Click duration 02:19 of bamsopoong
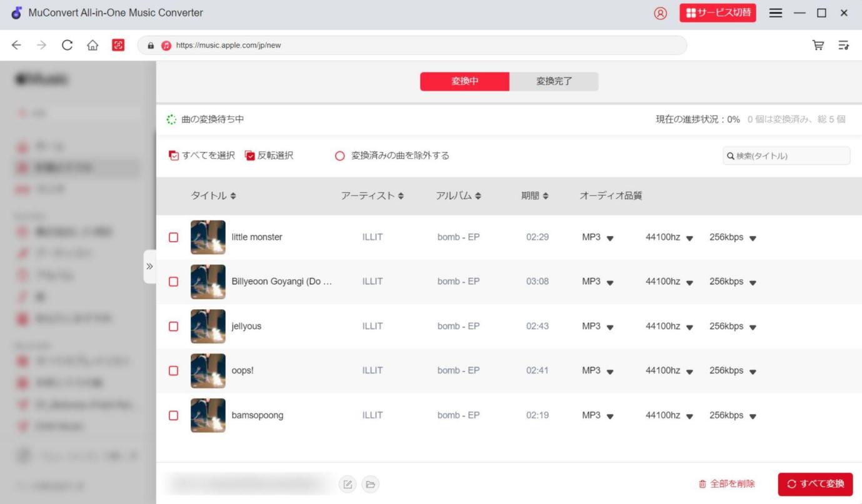862x504 pixels. pyautogui.click(x=538, y=415)
